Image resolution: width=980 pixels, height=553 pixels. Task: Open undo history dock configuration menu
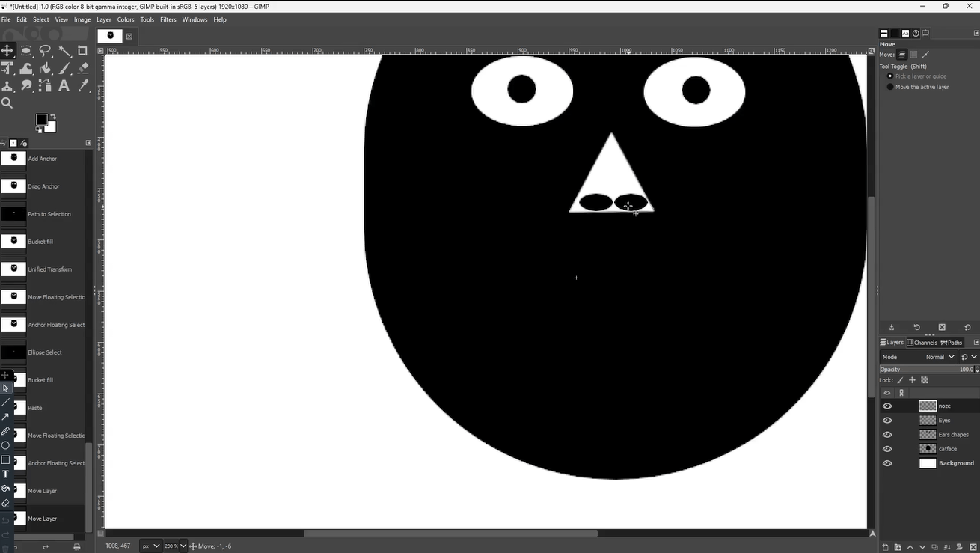pos(88,142)
